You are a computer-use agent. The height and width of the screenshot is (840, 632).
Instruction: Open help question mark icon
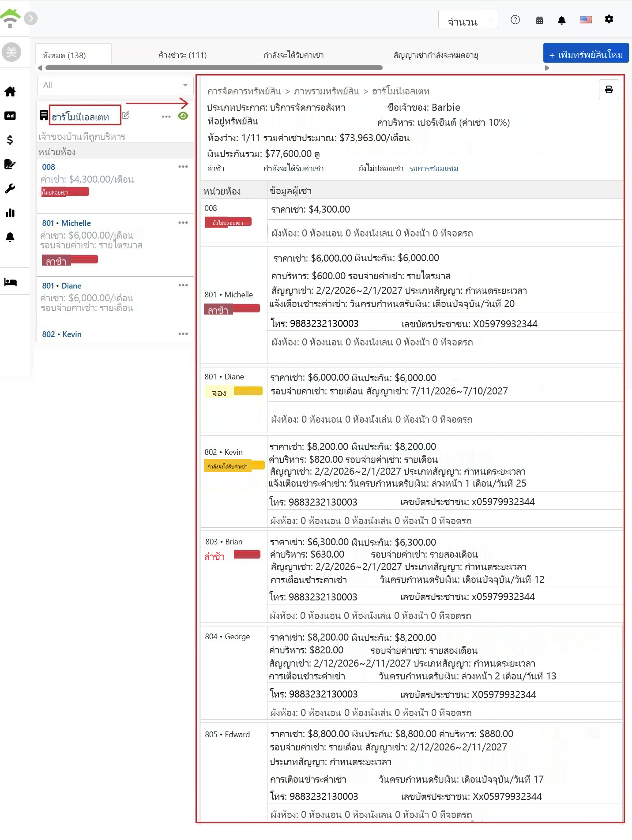pyautogui.click(x=515, y=19)
